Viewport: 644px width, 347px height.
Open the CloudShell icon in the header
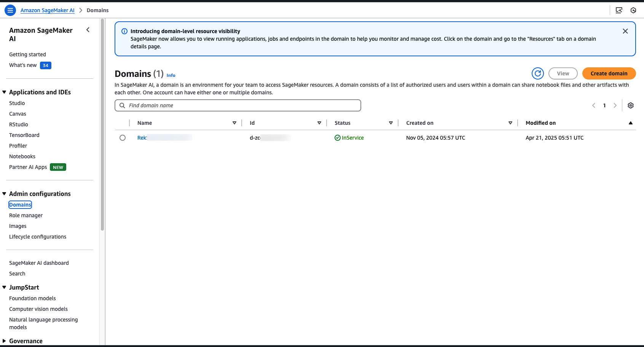(x=619, y=10)
